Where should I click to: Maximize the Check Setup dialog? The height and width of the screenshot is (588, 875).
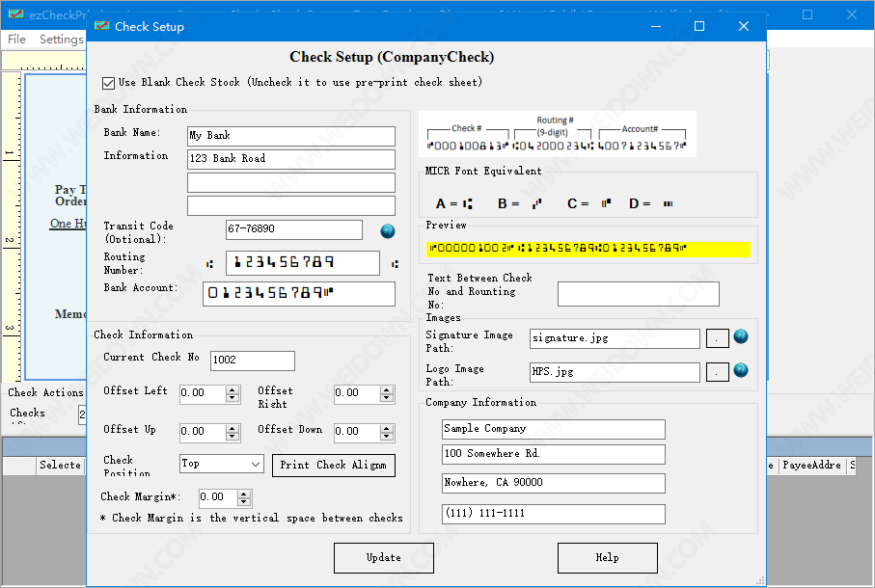[x=699, y=26]
